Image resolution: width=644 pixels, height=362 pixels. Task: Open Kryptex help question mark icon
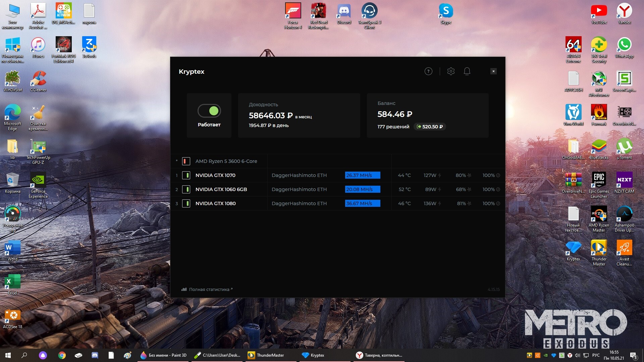(428, 71)
